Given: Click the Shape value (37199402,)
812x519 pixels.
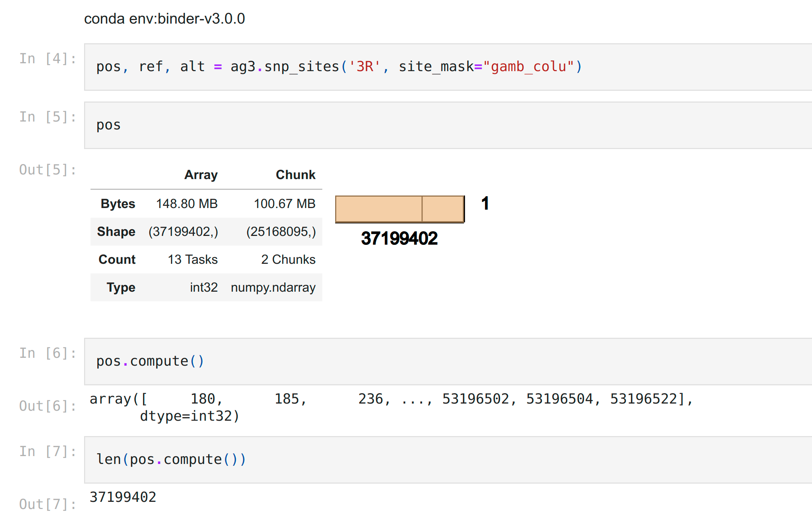Looking at the screenshot, I should coord(184,232).
